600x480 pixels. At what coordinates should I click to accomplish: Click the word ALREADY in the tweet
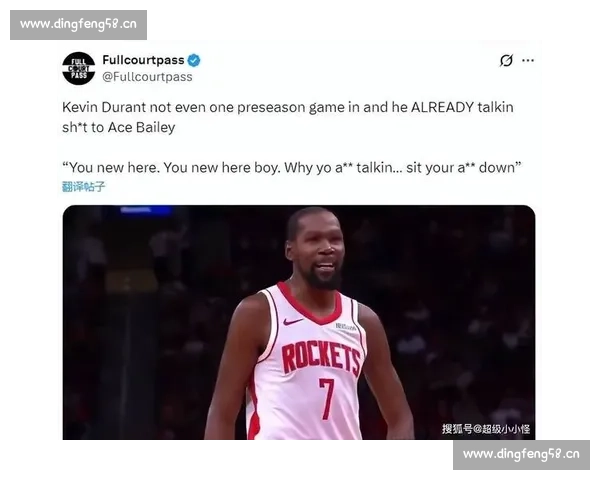click(x=442, y=107)
